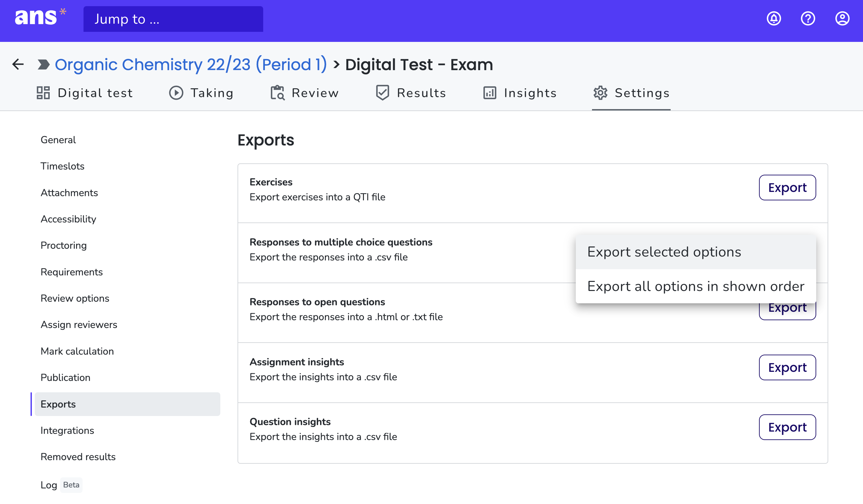Image resolution: width=863 pixels, height=504 pixels.
Task: Open Integrations settings section
Action: tap(68, 431)
